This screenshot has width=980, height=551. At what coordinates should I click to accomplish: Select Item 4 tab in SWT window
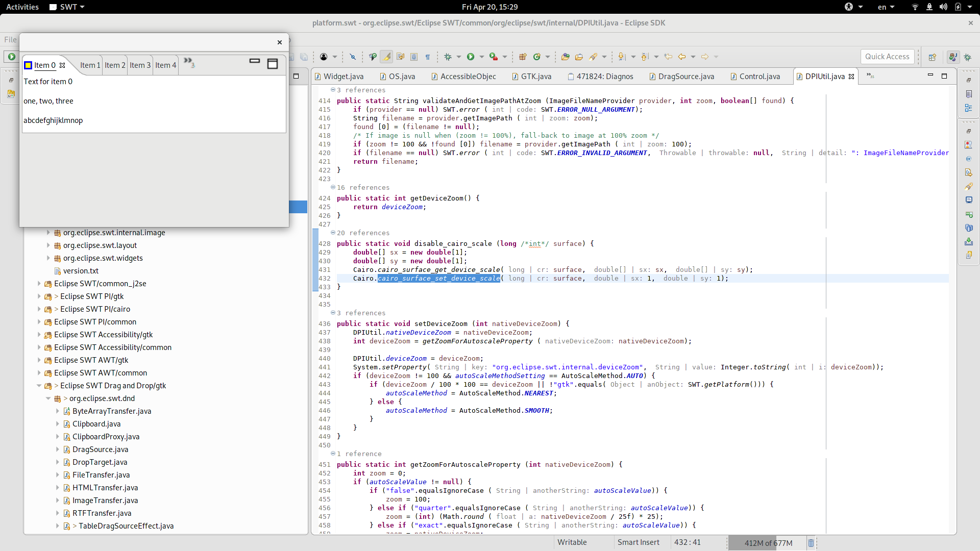pos(166,65)
